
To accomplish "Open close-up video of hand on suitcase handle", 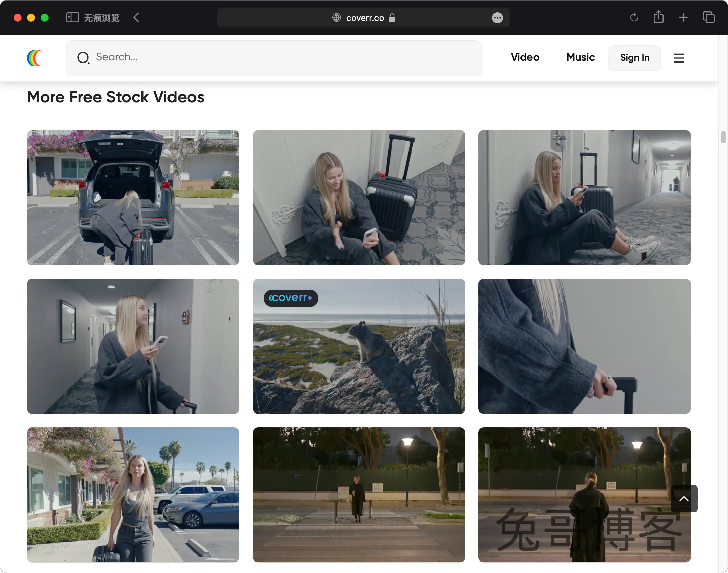I will pos(584,346).
